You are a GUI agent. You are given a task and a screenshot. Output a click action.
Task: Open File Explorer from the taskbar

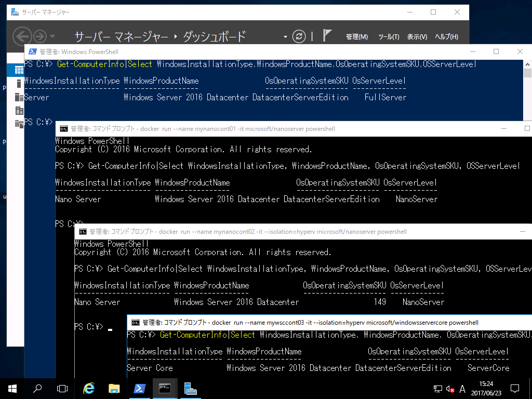(x=114, y=388)
